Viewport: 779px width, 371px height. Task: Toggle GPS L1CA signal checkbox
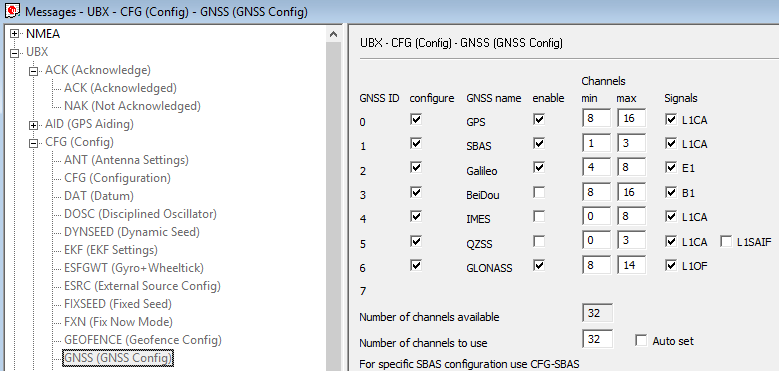tap(671, 119)
